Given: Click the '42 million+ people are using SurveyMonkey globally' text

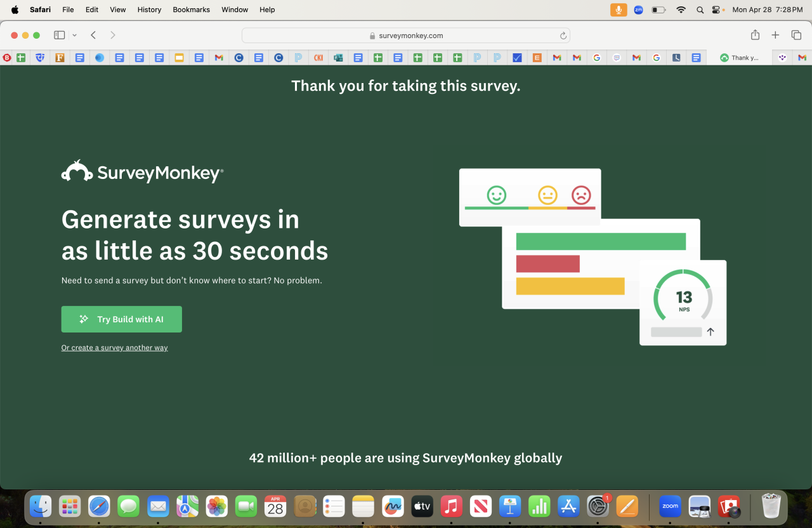Looking at the screenshot, I should tap(406, 458).
